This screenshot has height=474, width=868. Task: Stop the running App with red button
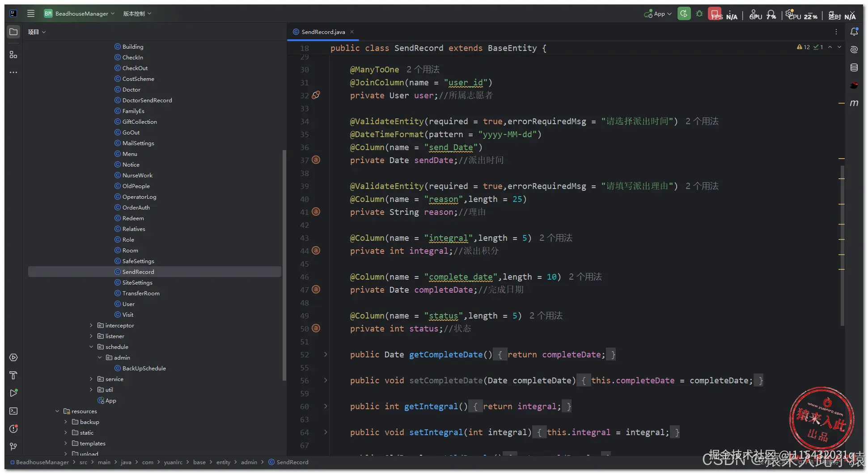pos(715,13)
